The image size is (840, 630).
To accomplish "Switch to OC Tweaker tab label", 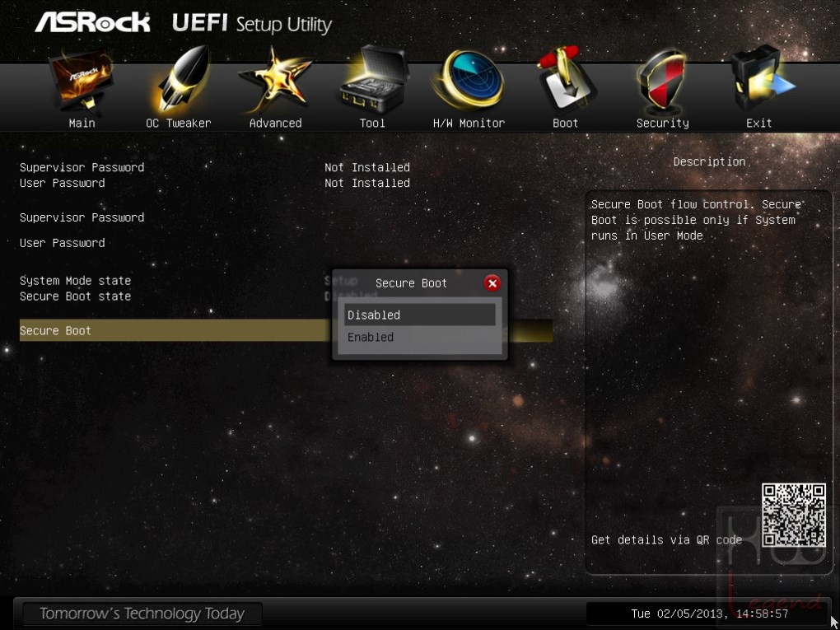I will pos(179,124).
